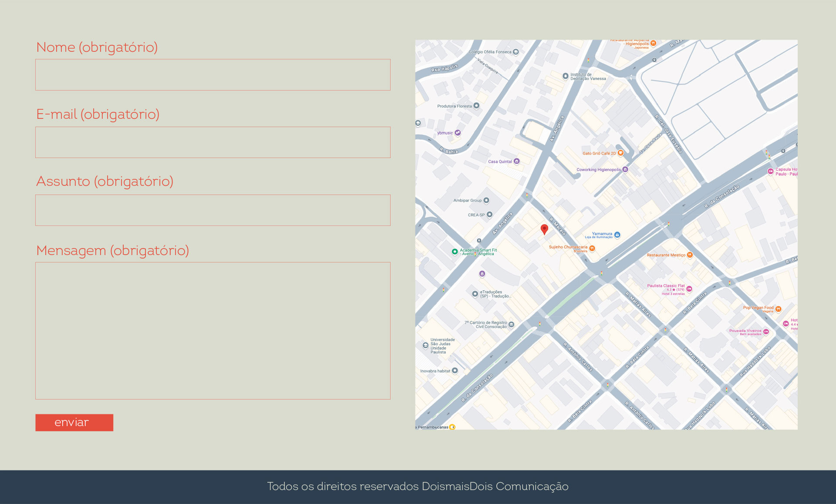Open Pop Vegan Food marker
The image size is (836, 504).
pos(778,309)
